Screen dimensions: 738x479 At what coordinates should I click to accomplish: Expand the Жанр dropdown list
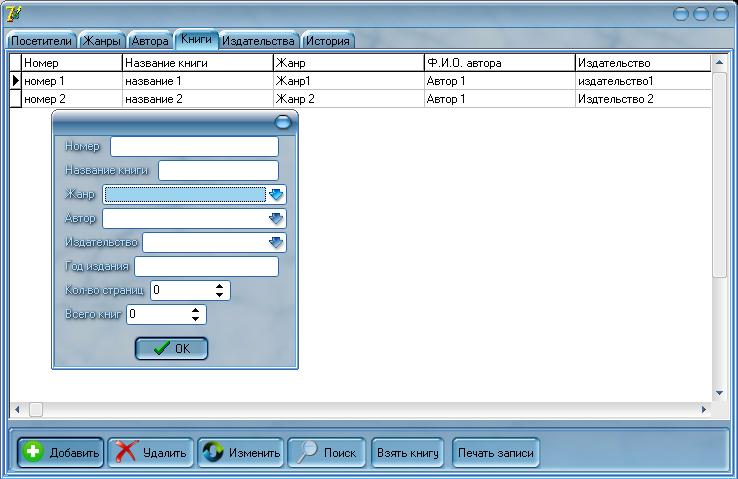point(277,194)
